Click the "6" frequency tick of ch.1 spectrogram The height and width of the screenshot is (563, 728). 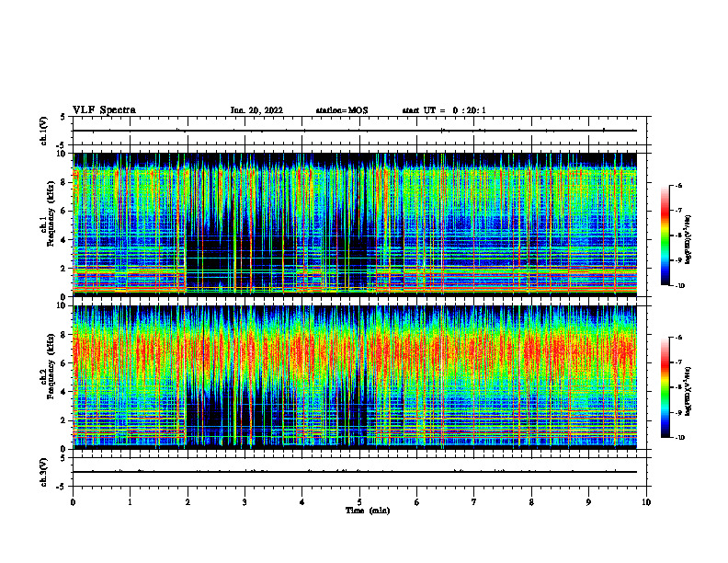(x=65, y=211)
